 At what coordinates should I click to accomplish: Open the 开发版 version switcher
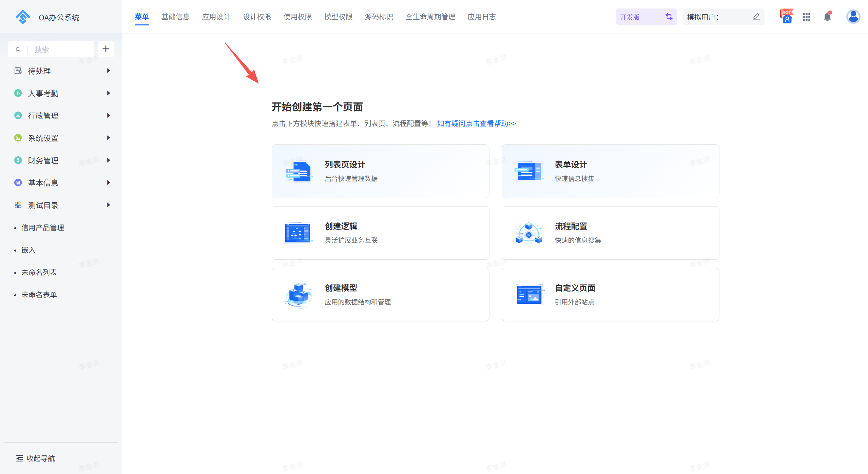pos(646,17)
